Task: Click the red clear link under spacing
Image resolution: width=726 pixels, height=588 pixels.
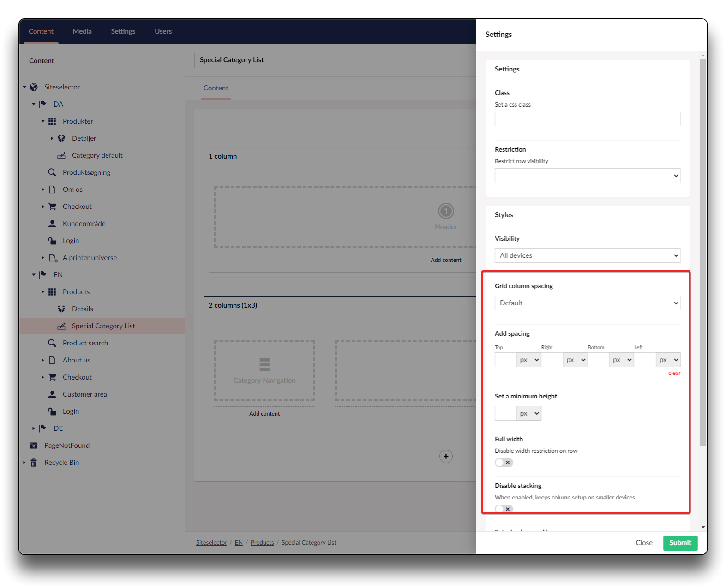Action: point(674,373)
